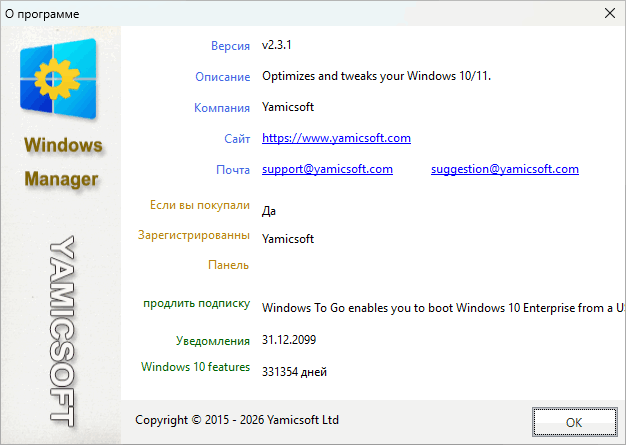Viewport: 626px width, 445px height.
Task: Click the Да value
Action: pos(269,211)
